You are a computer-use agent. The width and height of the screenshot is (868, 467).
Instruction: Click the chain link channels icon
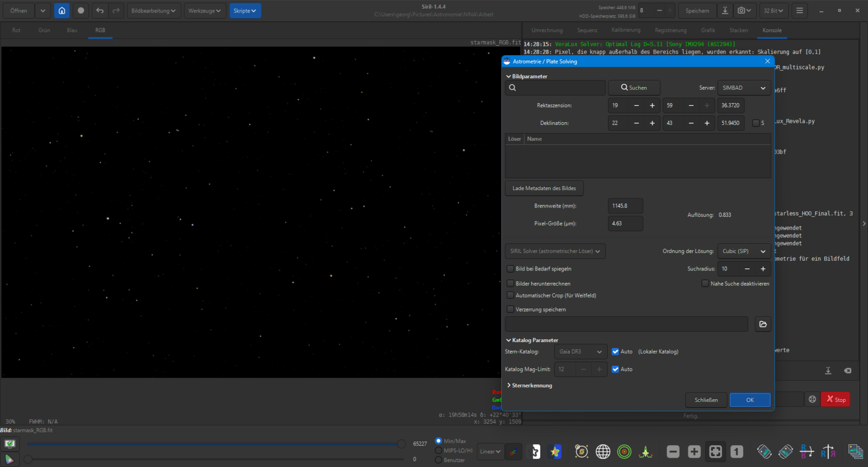click(x=513, y=452)
